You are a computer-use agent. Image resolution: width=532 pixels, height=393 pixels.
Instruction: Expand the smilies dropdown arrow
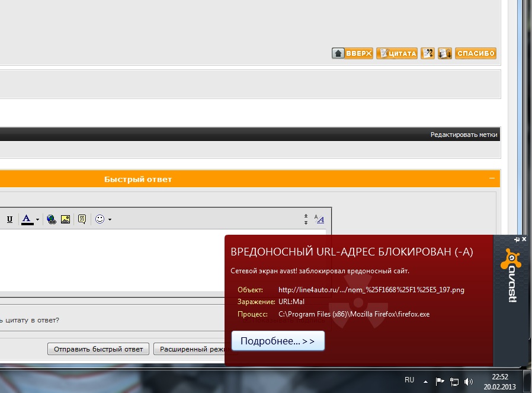[110, 220]
